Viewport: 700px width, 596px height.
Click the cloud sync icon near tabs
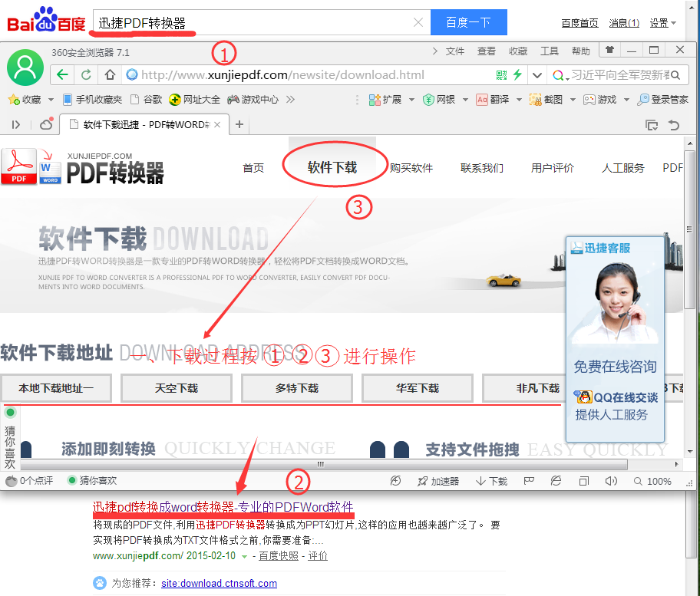pyautogui.click(x=46, y=124)
